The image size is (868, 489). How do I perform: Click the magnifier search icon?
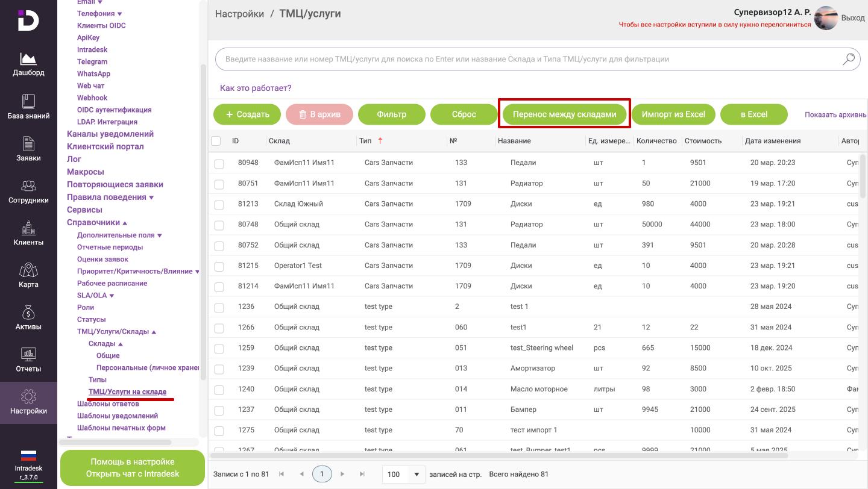849,59
